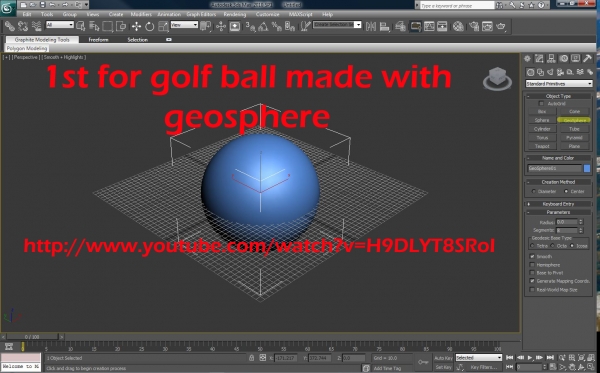Click the blue object color swatch
600x373 pixels.
587,168
